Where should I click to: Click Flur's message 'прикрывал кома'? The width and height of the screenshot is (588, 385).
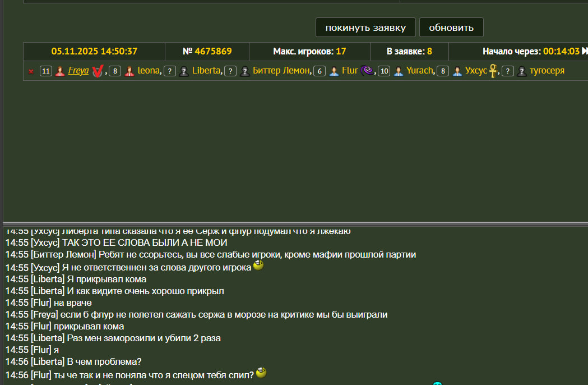pos(89,327)
